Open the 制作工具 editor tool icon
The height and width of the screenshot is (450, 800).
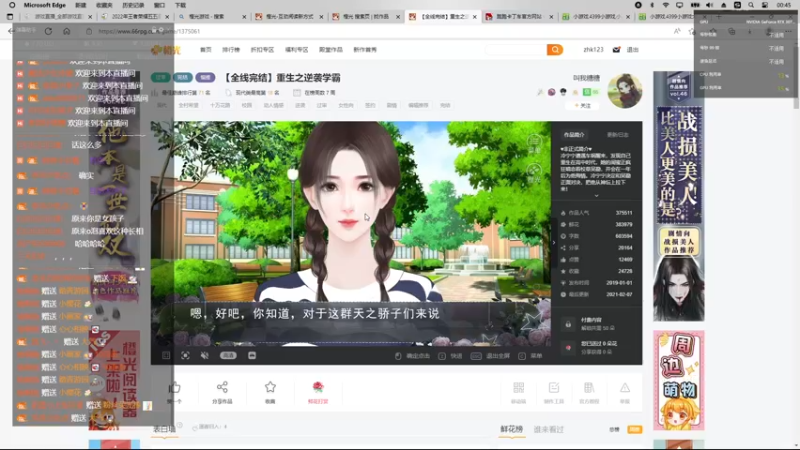coord(554,388)
